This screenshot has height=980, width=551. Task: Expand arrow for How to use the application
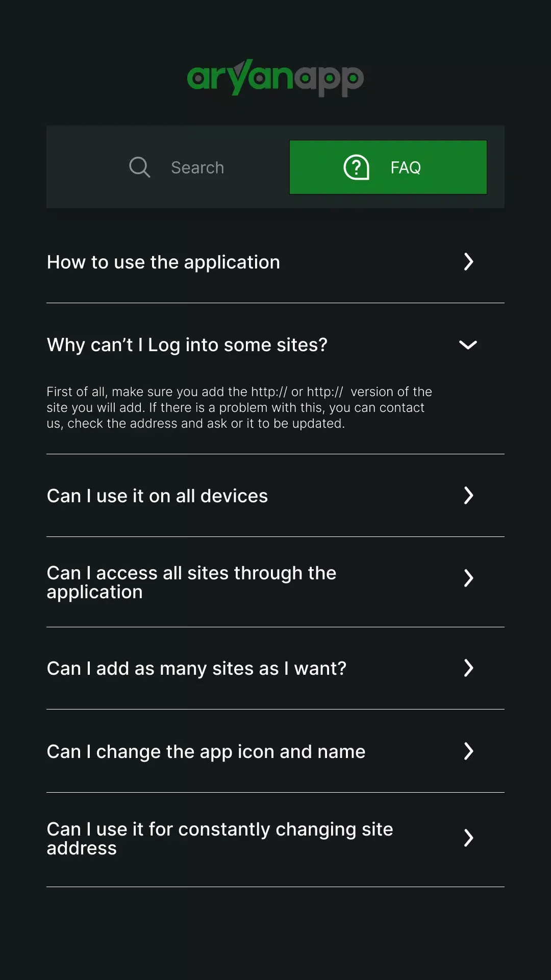(468, 262)
